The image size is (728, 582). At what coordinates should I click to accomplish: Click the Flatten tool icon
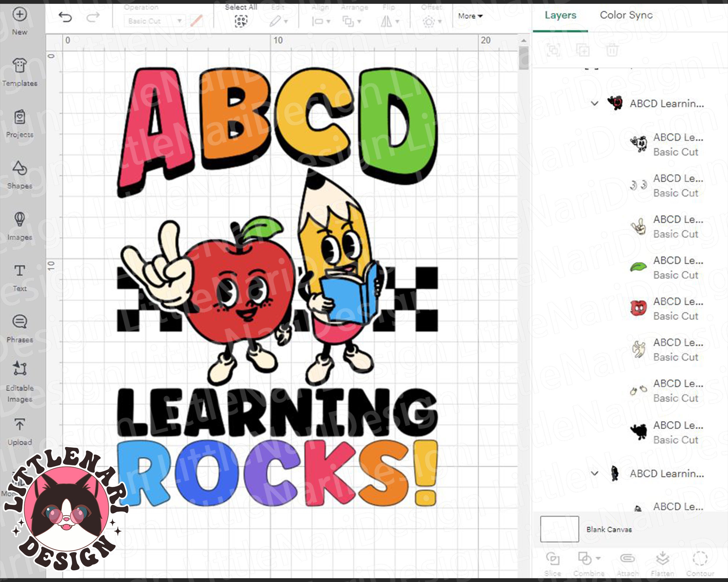coord(662,559)
